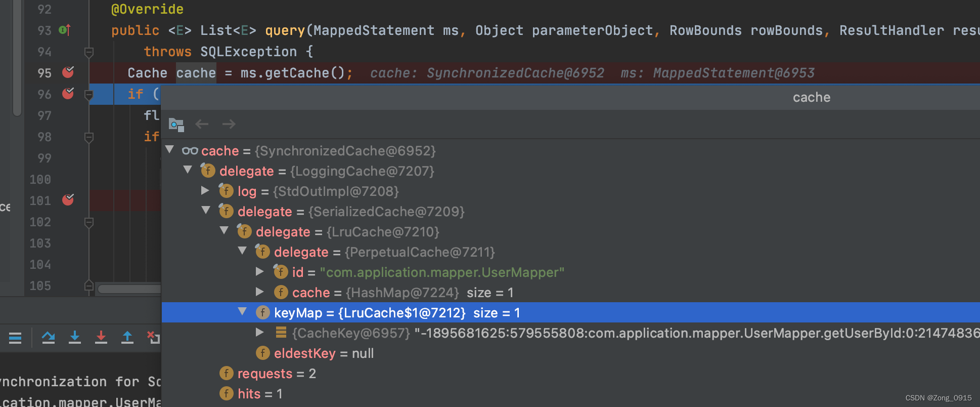Expand the id UserMapper string node

[260, 271]
